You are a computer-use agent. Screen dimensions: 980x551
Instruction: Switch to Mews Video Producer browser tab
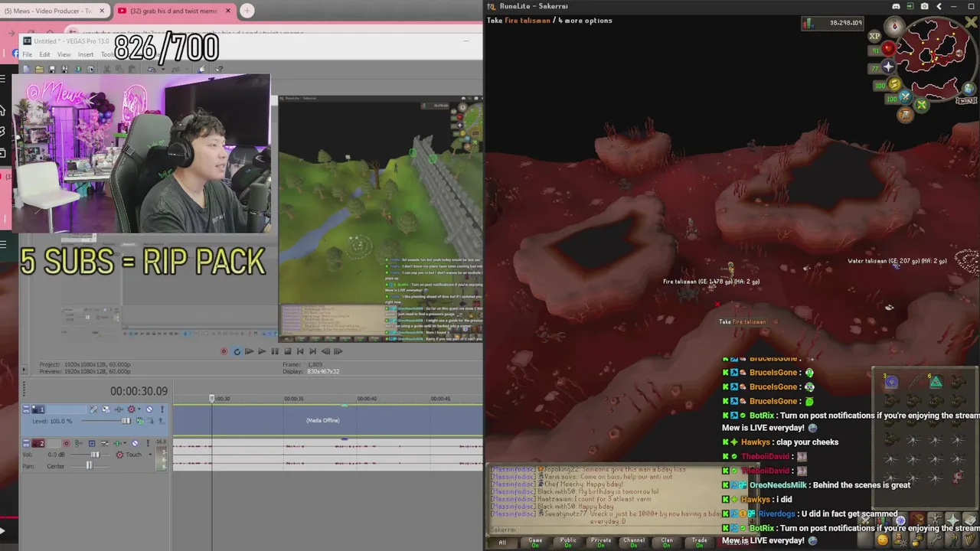tap(54, 11)
